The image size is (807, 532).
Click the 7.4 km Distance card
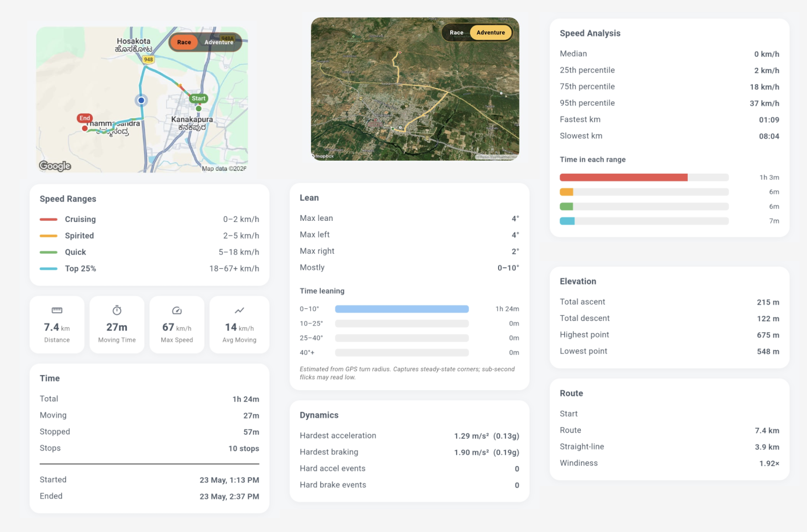(57, 325)
